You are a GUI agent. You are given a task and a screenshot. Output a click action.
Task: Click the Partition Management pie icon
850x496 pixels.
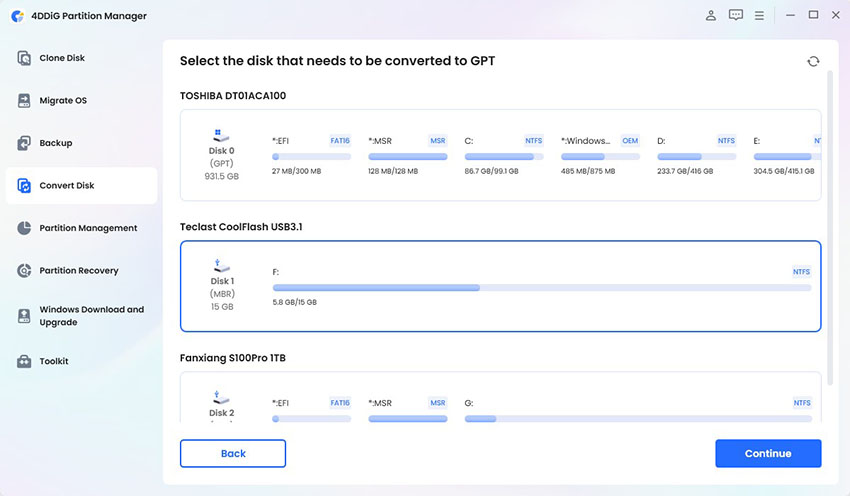pyautogui.click(x=24, y=228)
